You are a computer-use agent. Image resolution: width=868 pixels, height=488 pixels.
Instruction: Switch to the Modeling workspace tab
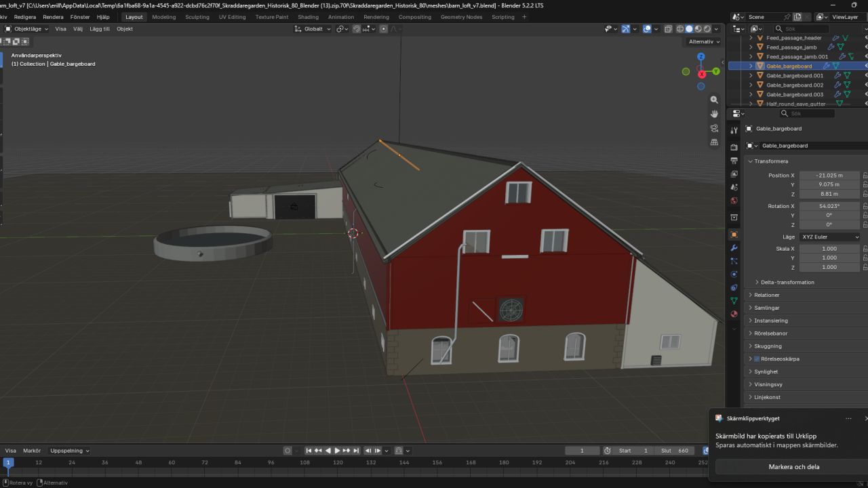[163, 17]
